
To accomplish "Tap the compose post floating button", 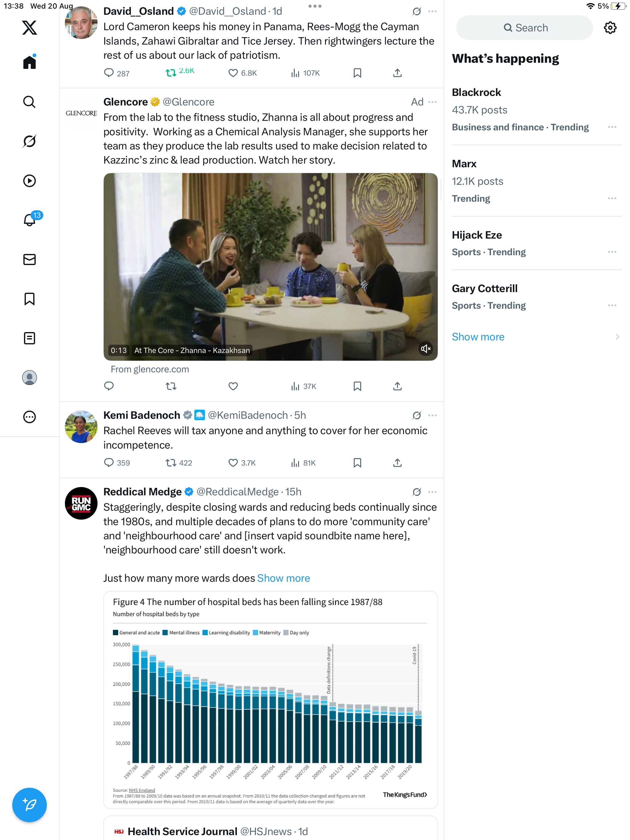I will [29, 804].
